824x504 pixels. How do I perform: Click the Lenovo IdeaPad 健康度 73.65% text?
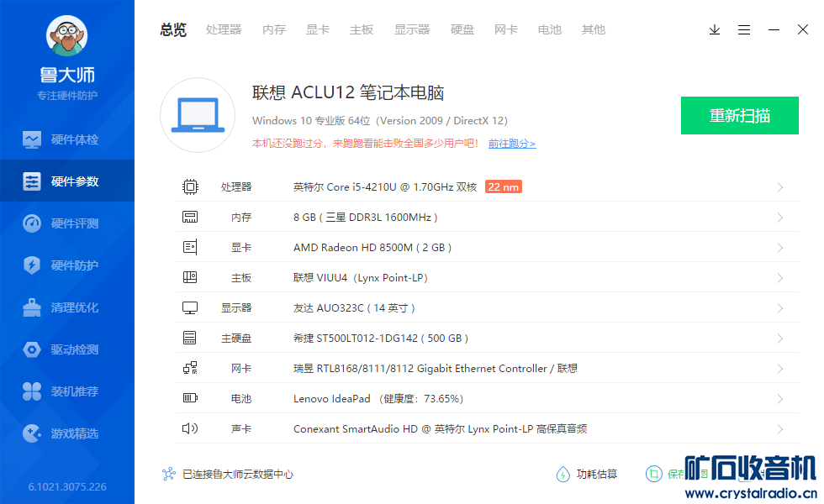point(378,398)
